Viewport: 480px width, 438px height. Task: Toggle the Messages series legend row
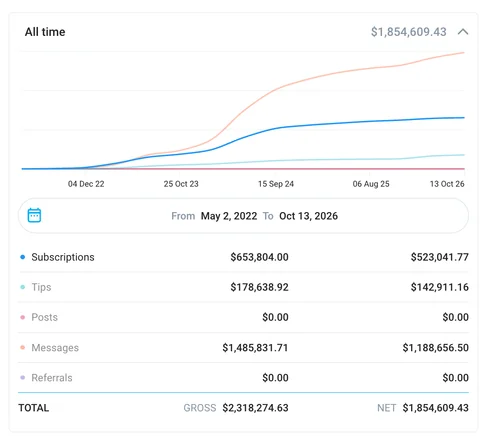coord(243,348)
